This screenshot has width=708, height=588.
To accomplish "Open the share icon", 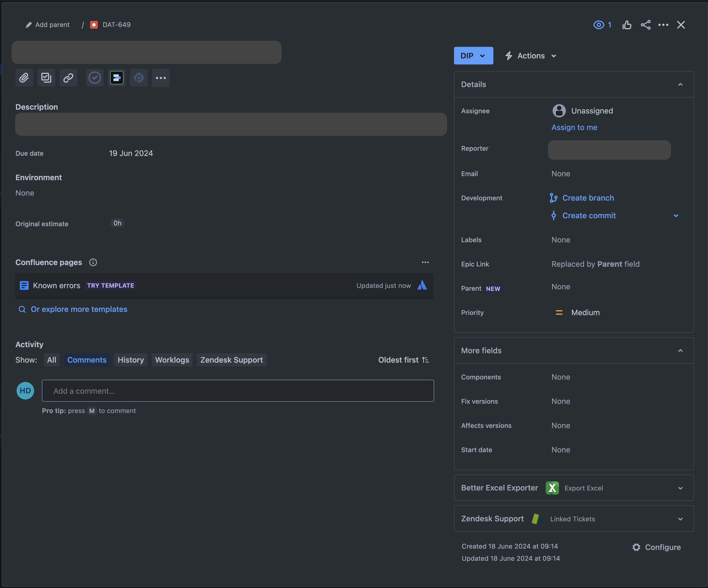I will pos(646,25).
